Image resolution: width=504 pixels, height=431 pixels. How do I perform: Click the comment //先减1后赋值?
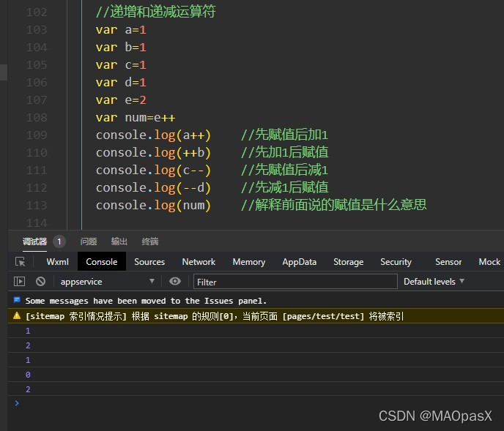[284, 187]
